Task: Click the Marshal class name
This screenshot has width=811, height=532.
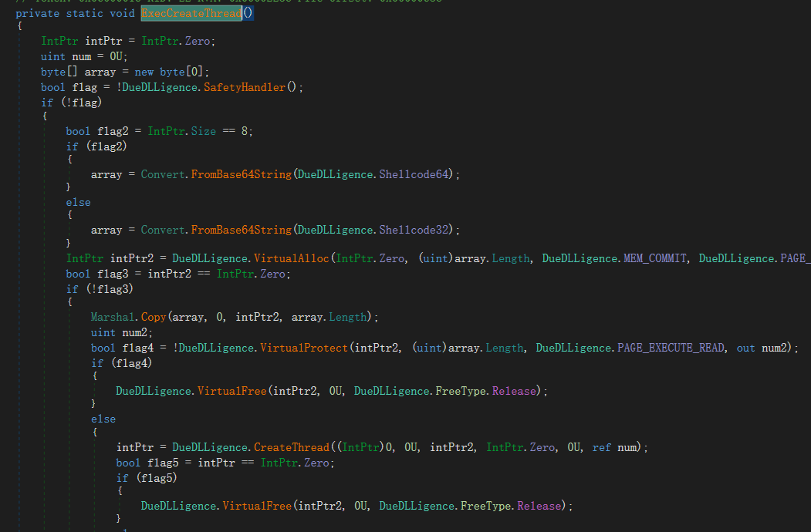Action: point(113,317)
